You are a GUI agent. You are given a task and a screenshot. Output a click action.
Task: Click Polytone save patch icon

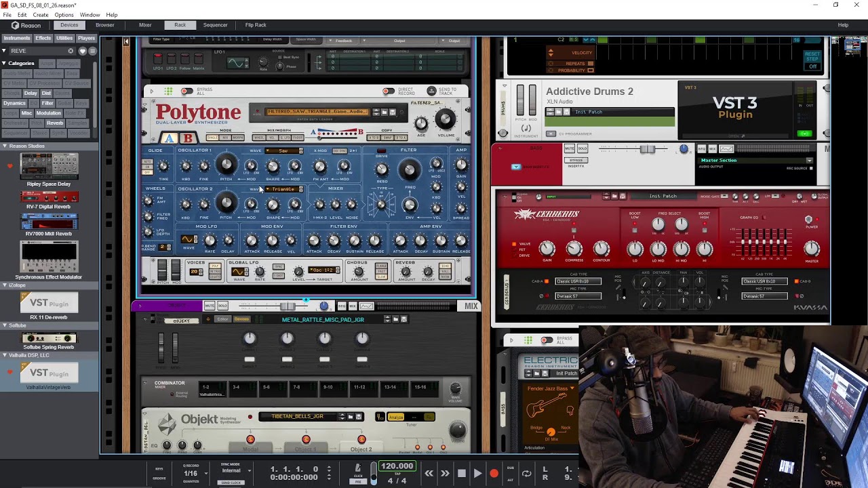point(392,112)
